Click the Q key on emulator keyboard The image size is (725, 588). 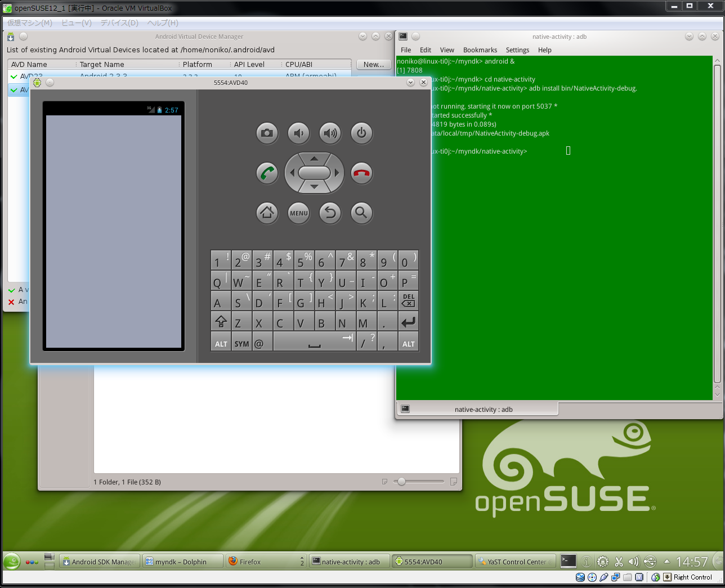(x=221, y=281)
